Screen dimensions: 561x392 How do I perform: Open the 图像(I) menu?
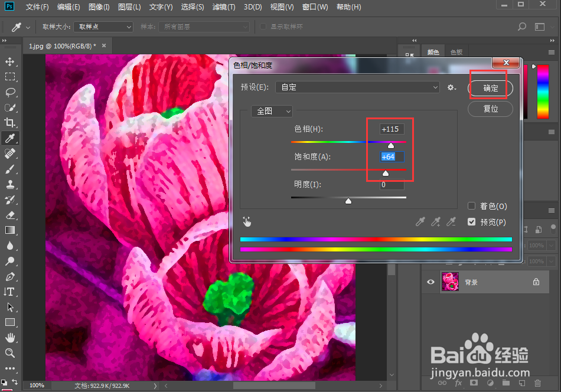point(99,7)
